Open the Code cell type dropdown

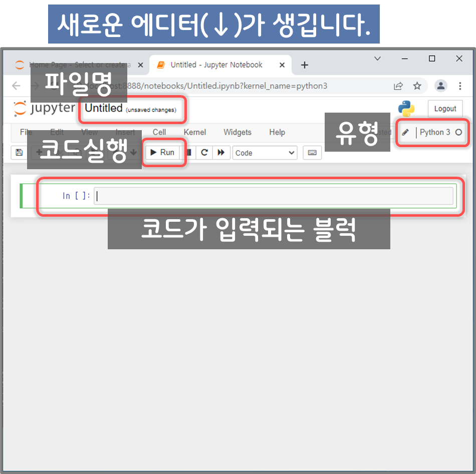point(265,153)
